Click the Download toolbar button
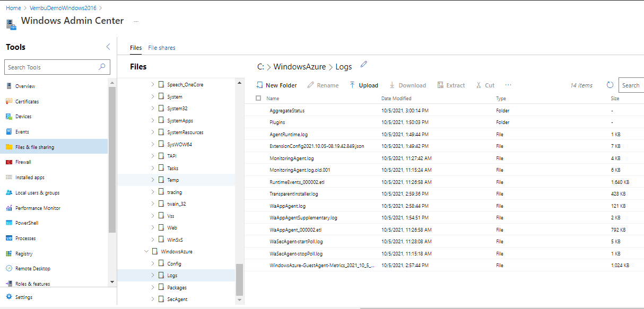The height and width of the screenshot is (309, 644). coord(407,85)
